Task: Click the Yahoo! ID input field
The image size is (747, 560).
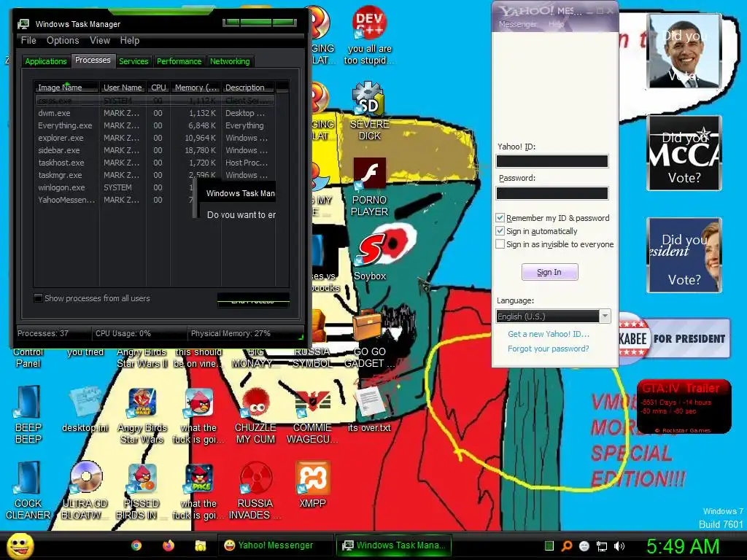Action: pyautogui.click(x=552, y=161)
